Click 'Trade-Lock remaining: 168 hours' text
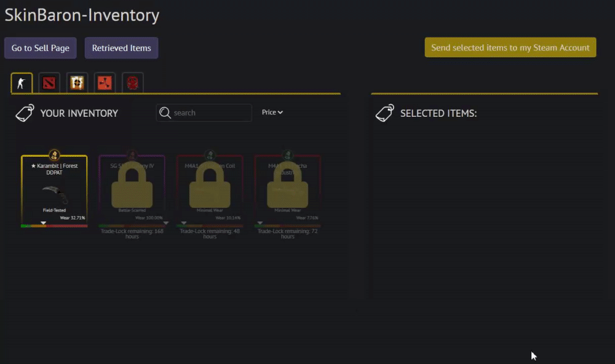The height and width of the screenshot is (364, 615). pyautogui.click(x=132, y=234)
